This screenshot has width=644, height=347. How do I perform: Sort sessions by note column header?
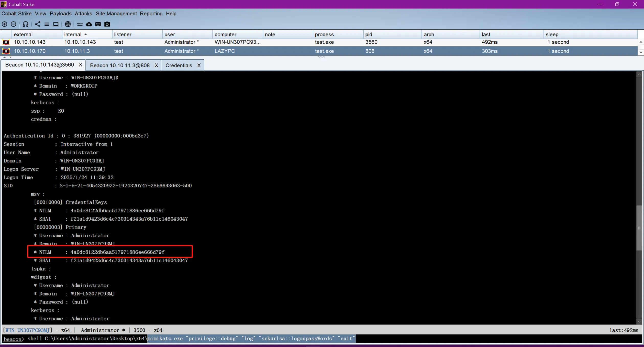point(288,34)
